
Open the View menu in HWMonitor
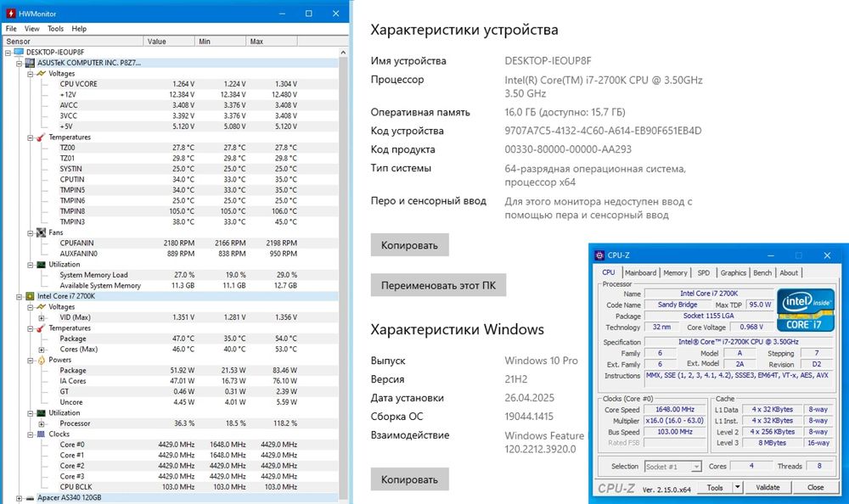point(32,29)
